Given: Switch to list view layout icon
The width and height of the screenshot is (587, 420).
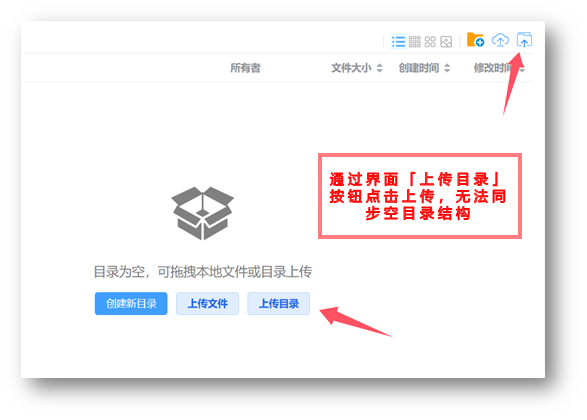Looking at the screenshot, I should [398, 42].
